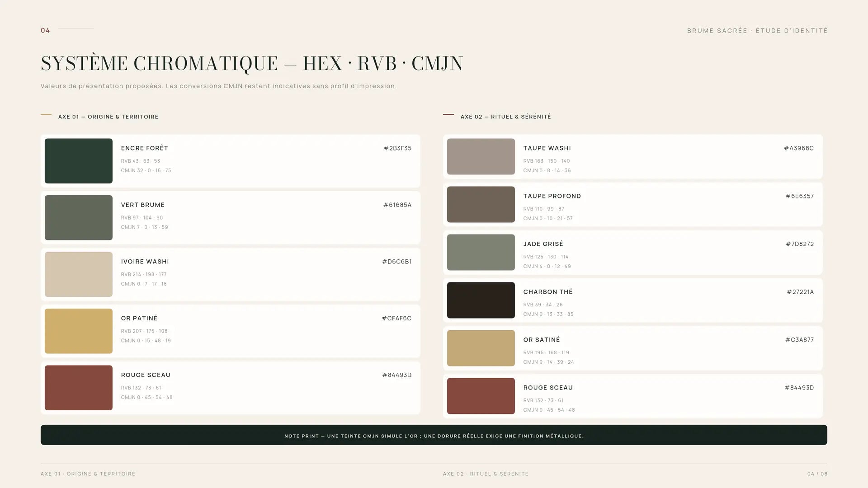Select the hex value #C3A877
868x488 pixels.
click(800, 340)
